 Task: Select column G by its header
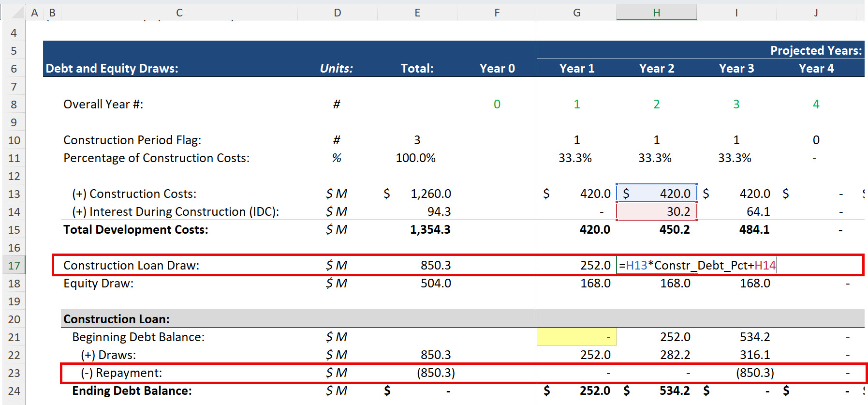click(x=576, y=13)
